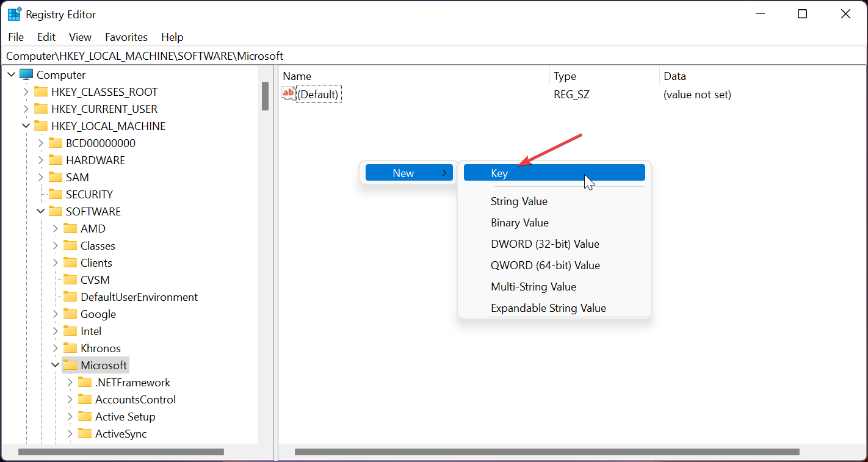Viewport: 868px width, 462px height.
Task: Select the (Default) value entry
Action: (x=319, y=93)
